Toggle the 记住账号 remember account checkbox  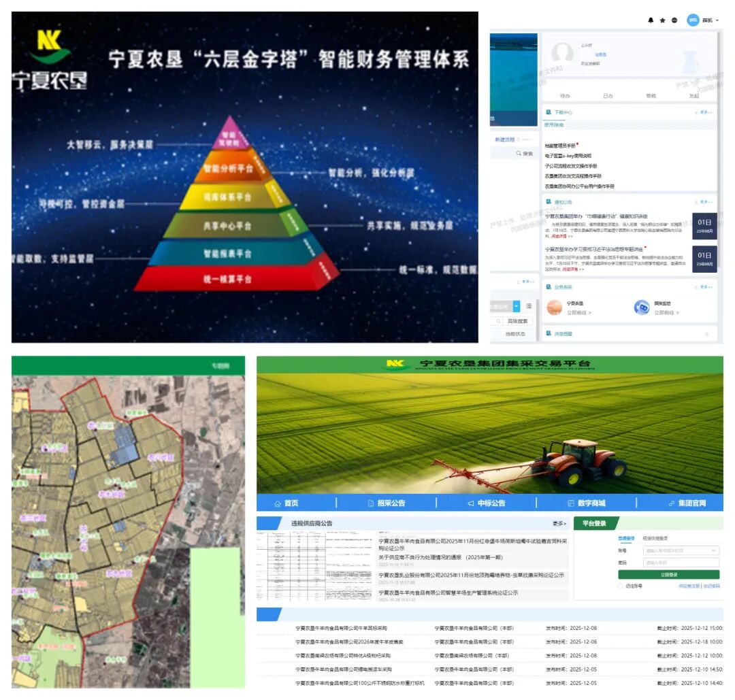620,586
